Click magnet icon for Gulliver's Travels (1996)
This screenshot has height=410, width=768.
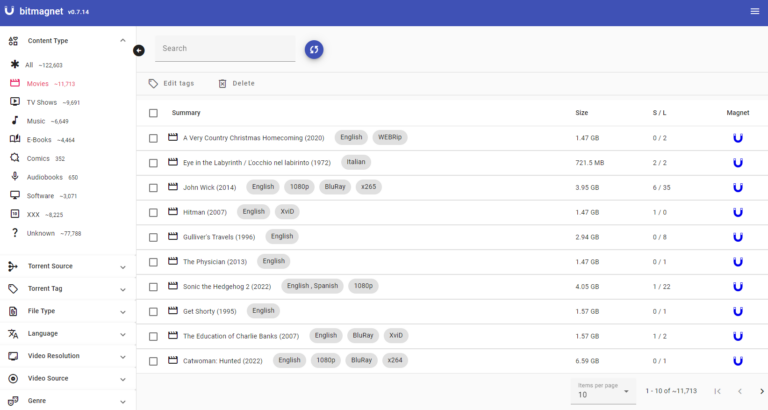(x=738, y=237)
